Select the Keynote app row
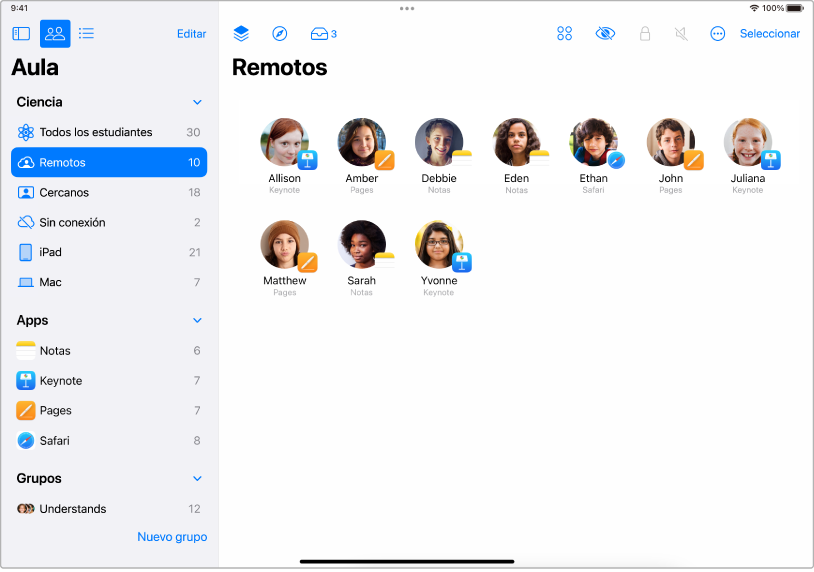Screen dimensions: 814x572 [109, 382]
